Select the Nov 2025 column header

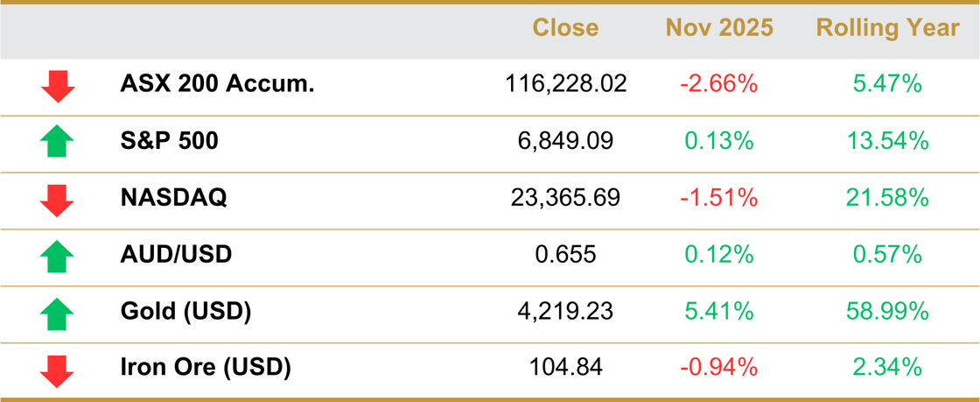[x=719, y=28]
